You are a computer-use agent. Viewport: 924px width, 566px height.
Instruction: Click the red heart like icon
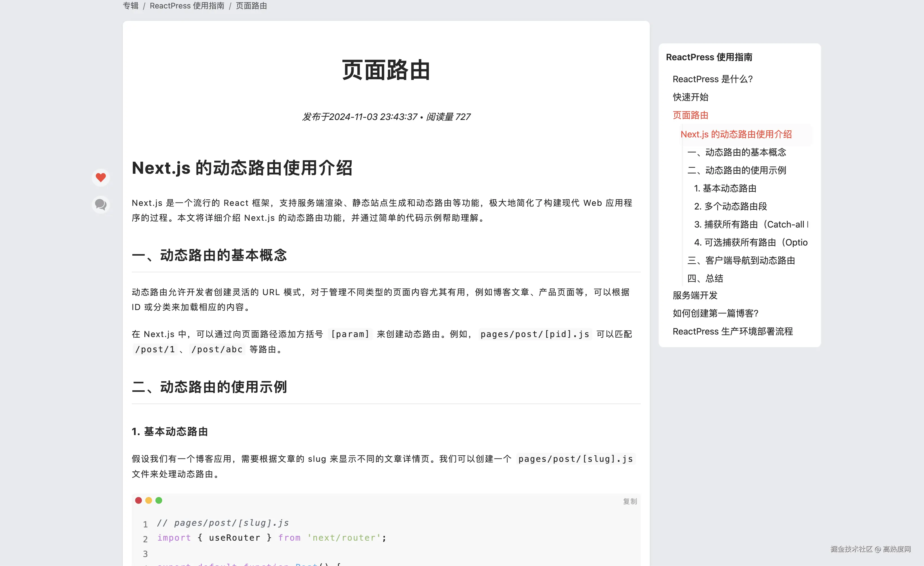(x=101, y=177)
